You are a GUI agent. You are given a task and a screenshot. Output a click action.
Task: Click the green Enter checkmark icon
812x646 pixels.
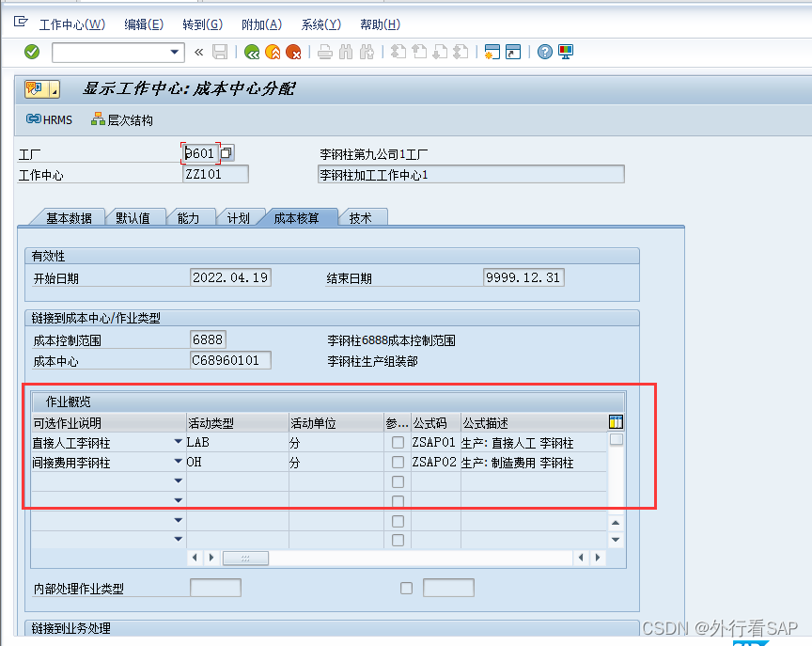click(32, 52)
